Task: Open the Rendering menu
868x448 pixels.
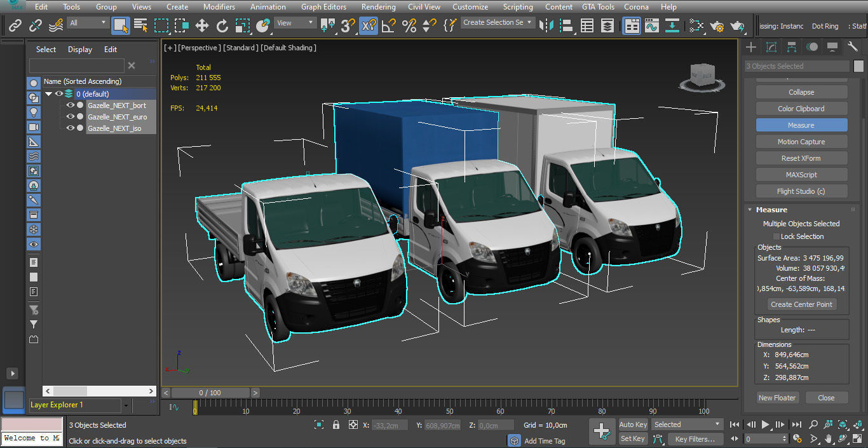Action: (x=378, y=7)
